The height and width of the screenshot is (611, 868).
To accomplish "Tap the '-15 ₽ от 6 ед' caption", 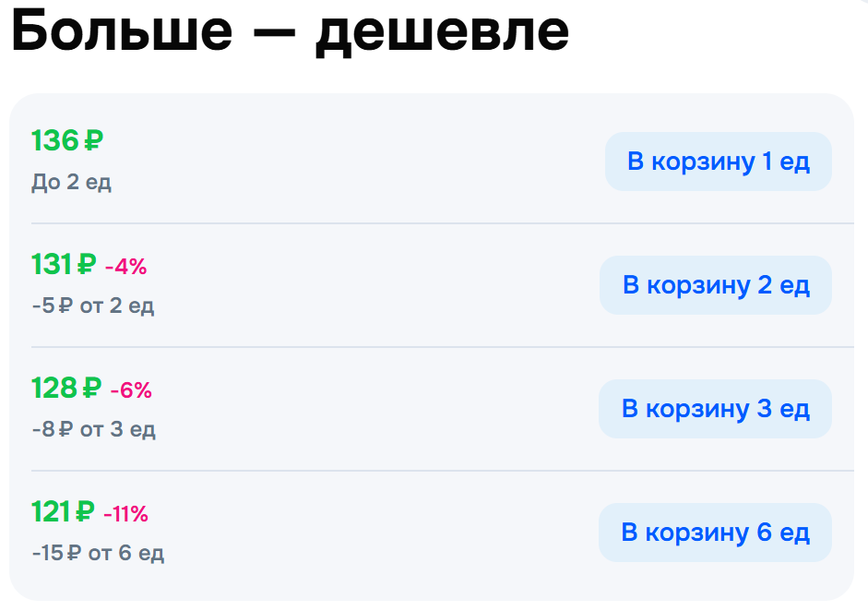I will tap(98, 553).
